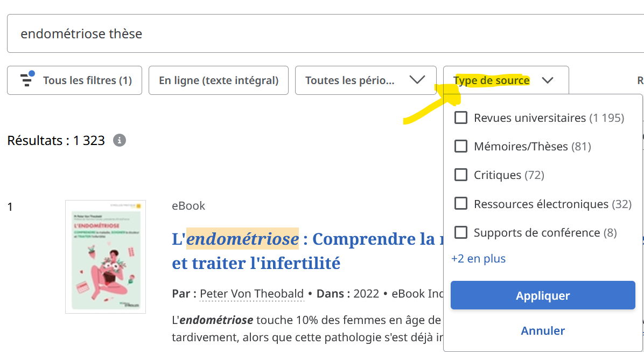Enable the Critiques checkbox
The height and width of the screenshot is (352, 644).
[x=461, y=175]
